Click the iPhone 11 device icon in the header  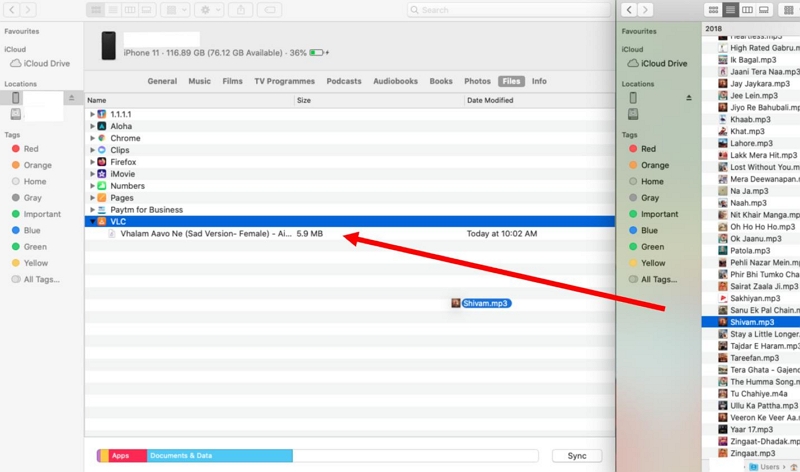(108, 45)
